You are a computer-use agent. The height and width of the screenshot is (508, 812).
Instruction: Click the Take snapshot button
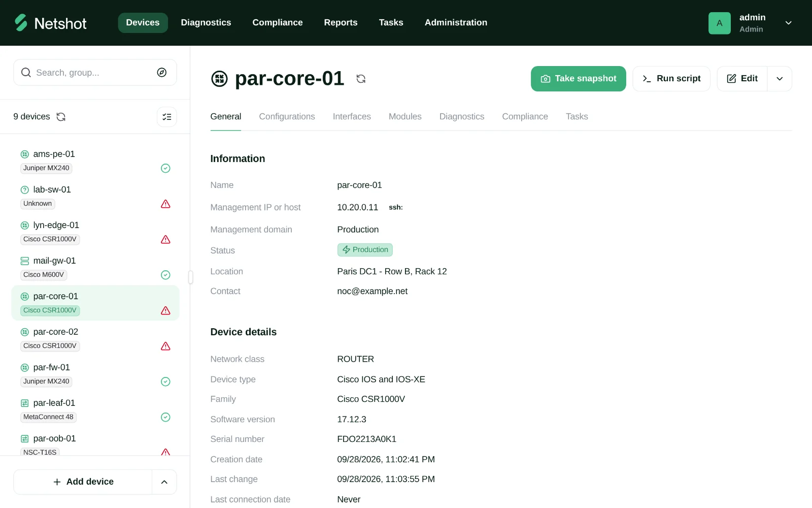tap(579, 79)
